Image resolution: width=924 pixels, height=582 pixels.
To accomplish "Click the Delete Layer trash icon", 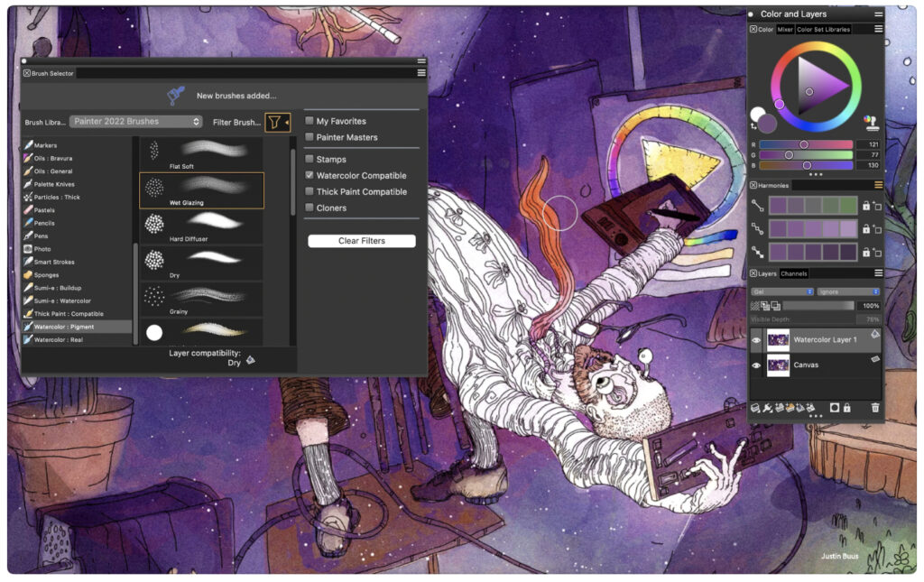I will pos(874,408).
